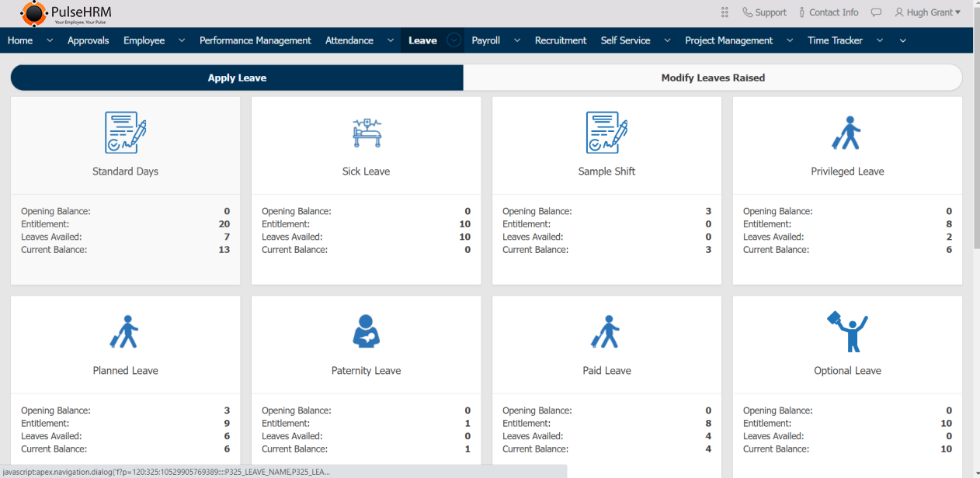The height and width of the screenshot is (478, 980).
Task: Open the Contact Info link
Action: click(828, 12)
